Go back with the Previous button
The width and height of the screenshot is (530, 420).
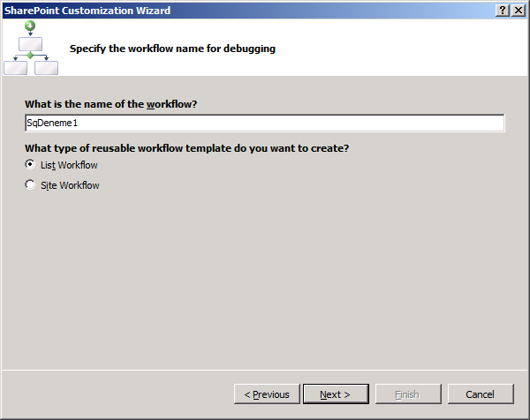[x=267, y=394]
